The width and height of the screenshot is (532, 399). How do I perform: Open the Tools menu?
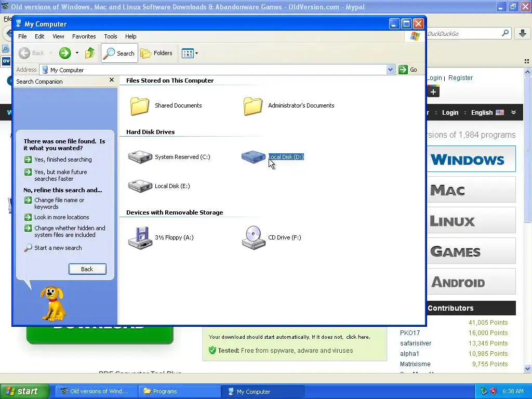coord(110,36)
